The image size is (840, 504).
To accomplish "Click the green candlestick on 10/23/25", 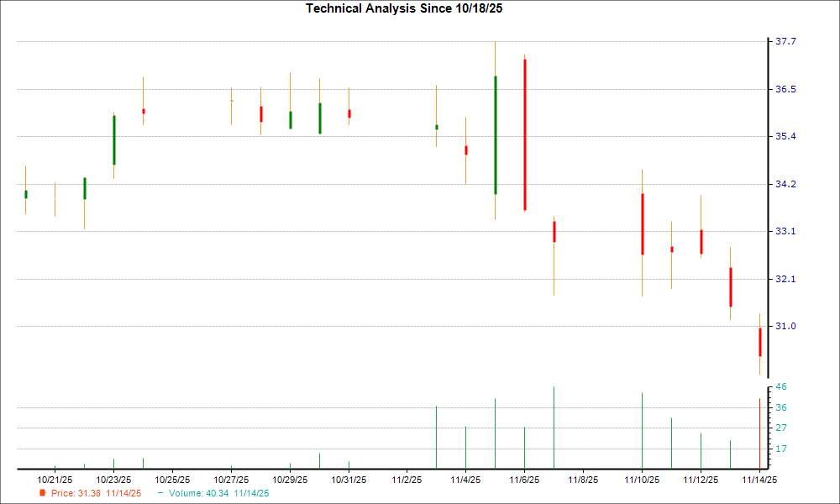I will click(113, 139).
